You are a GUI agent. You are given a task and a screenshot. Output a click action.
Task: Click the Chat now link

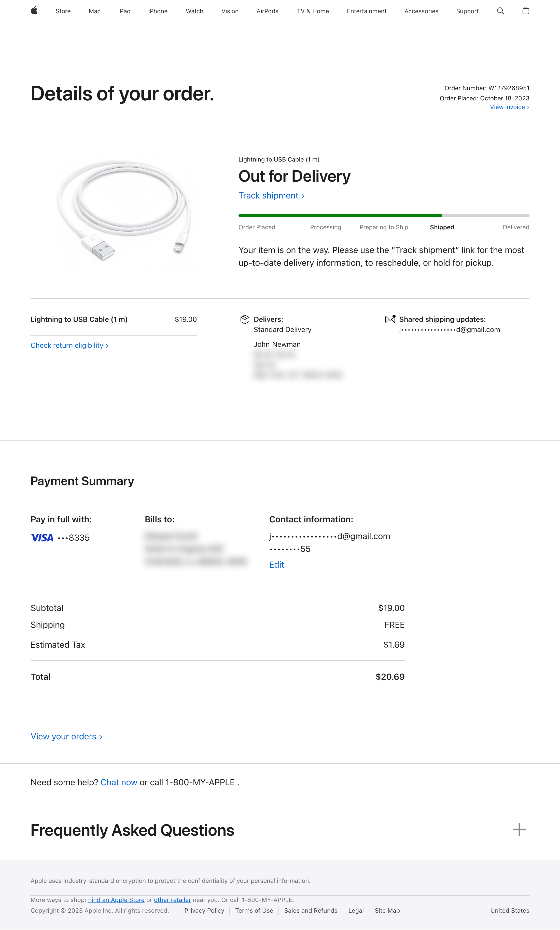click(x=118, y=782)
